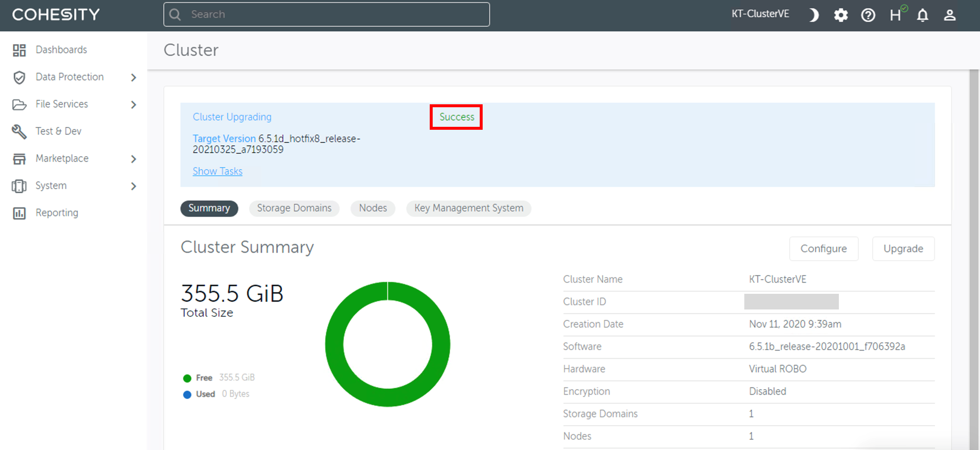Click the File Services folder icon
Viewport: 980px width, 450px height.
(x=19, y=104)
